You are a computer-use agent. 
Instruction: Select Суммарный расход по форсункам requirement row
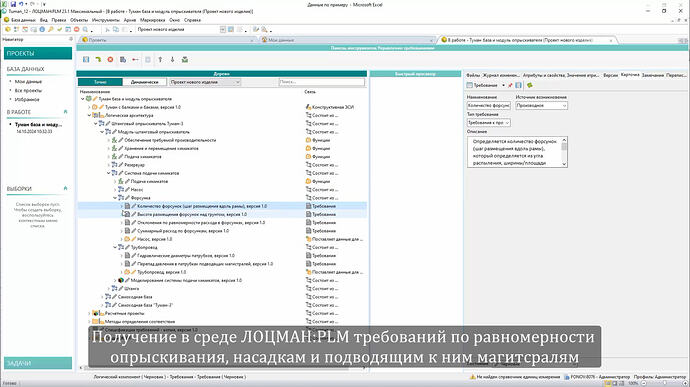click(x=222, y=231)
